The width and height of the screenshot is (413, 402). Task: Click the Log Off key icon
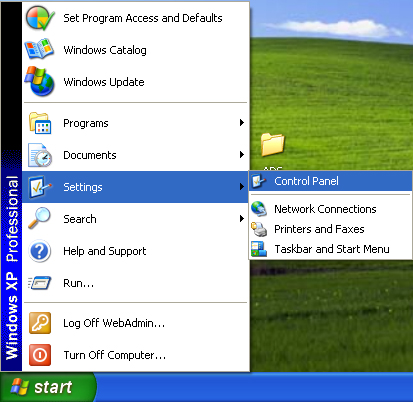coord(40,323)
